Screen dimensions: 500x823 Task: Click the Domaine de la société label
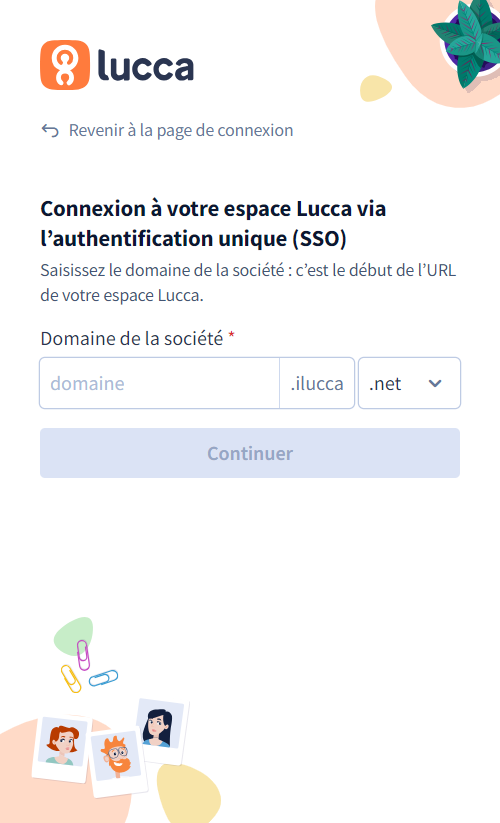coord(132,339)
